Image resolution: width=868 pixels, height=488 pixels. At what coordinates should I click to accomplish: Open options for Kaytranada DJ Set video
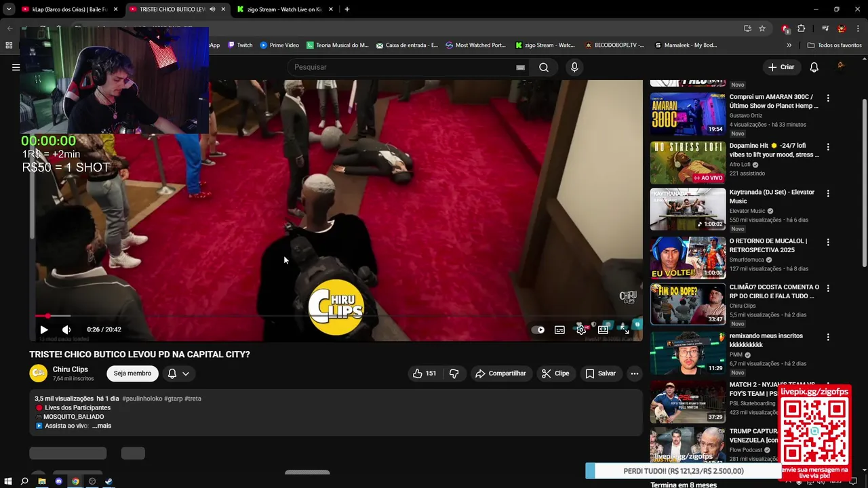coord(828,193)
